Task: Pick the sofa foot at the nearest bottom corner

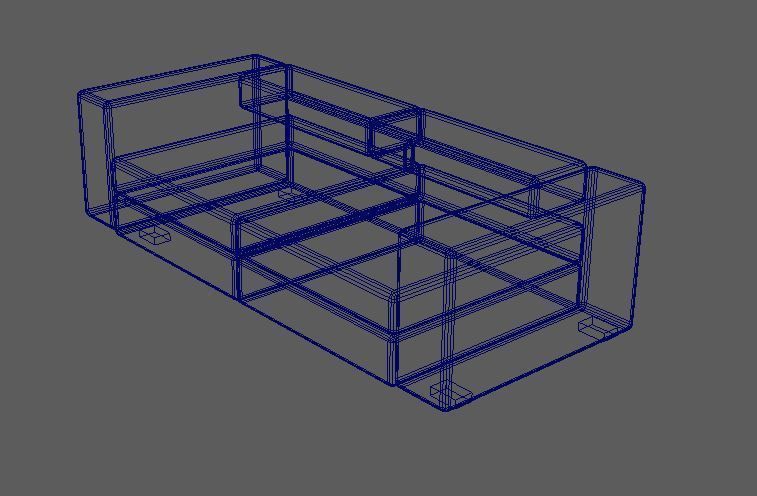Action: tap(450, 393)
